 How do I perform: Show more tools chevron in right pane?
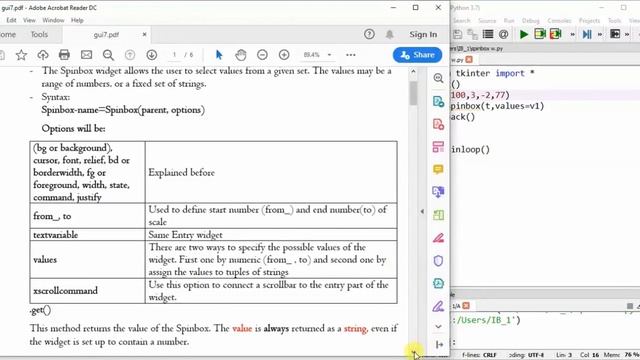(x=438, y=327)
